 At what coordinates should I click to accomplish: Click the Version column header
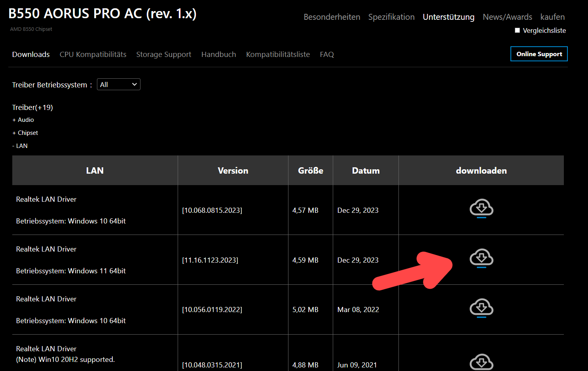233,170
